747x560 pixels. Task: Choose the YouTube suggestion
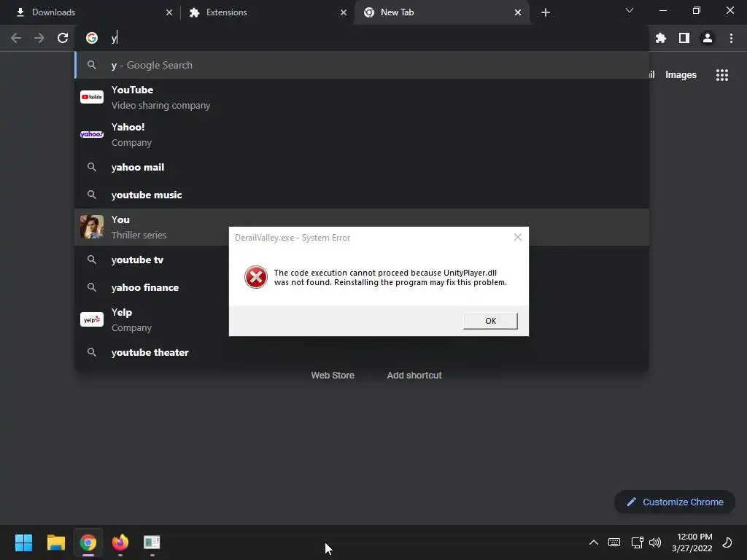pos(362,98)
